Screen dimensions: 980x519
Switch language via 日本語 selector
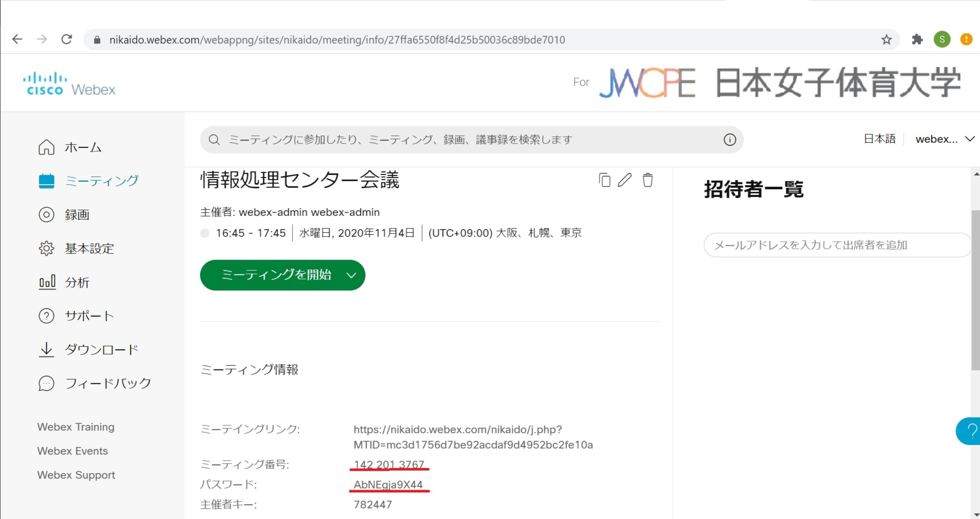(879, 138)
